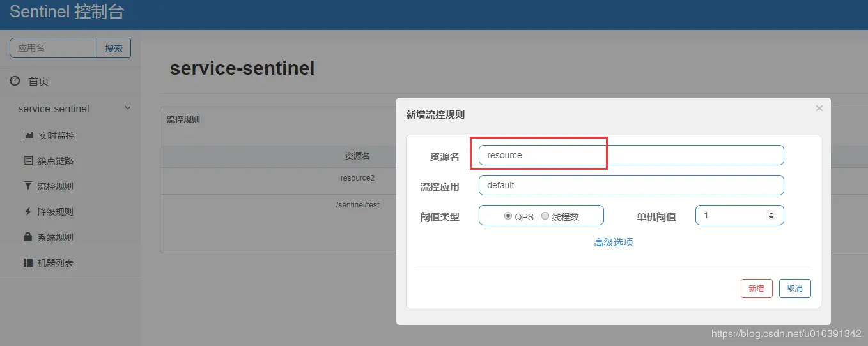Image resolution: width=868 pixels, height=346 pixels.
Task: Click the 机器列表 grid icon
Action: 28,263
